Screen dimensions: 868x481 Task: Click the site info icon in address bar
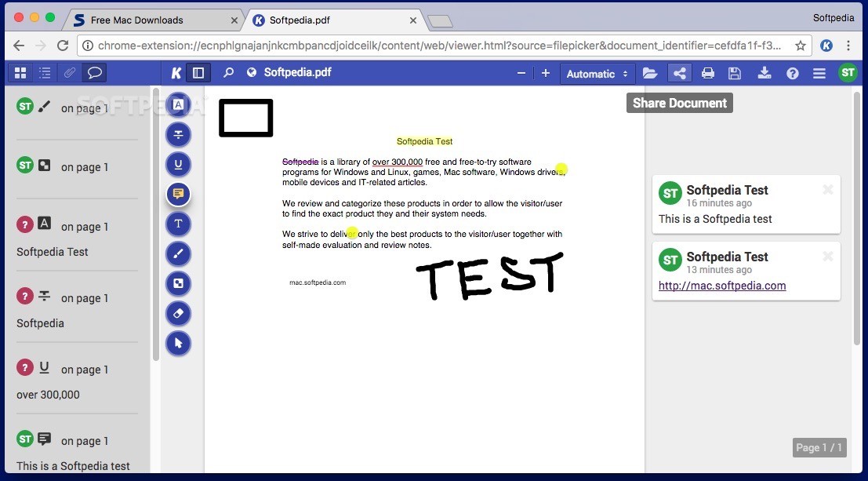88,46
